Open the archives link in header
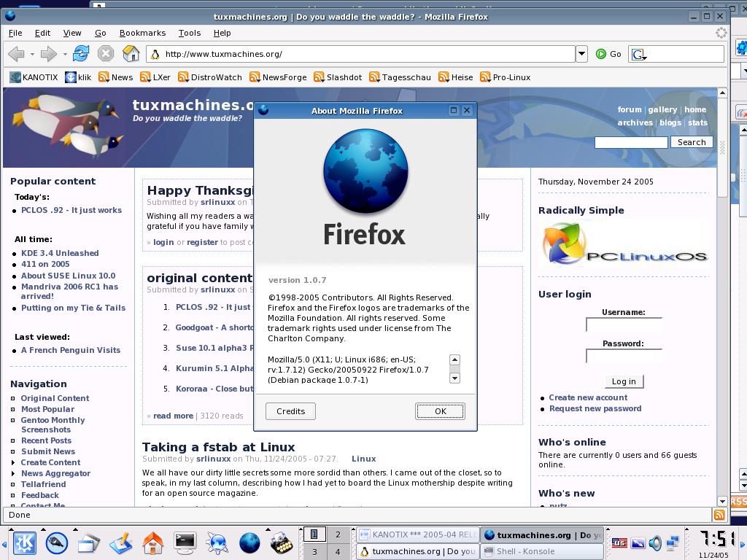The image size is (747, 560). [635, 122]
